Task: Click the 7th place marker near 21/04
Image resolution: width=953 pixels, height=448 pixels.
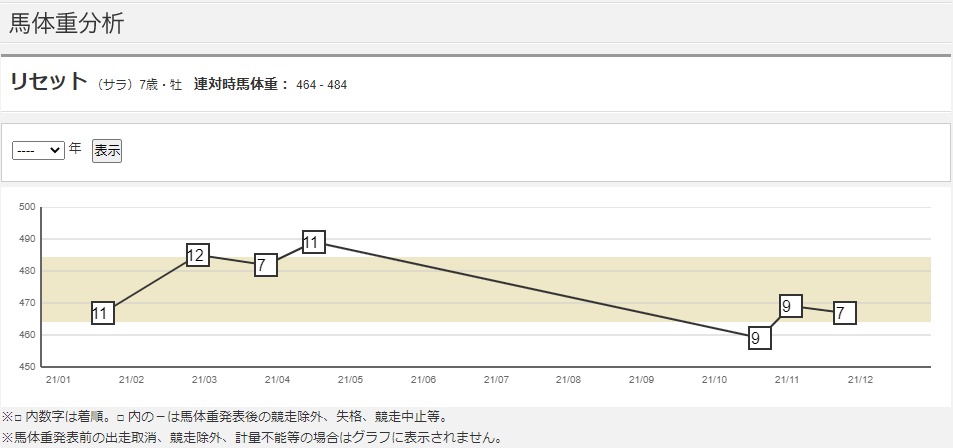Action: point(265,265)
